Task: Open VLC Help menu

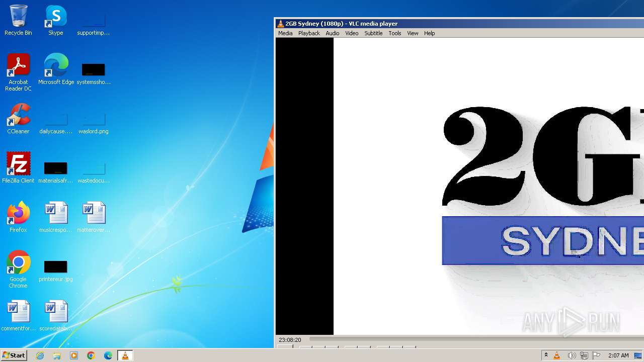Action: [x=429, y=33]
